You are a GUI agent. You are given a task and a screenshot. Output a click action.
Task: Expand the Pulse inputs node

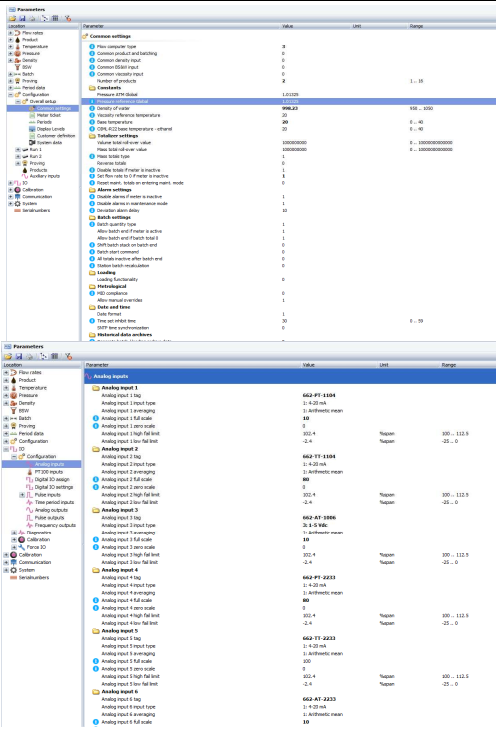click(22, 495)
